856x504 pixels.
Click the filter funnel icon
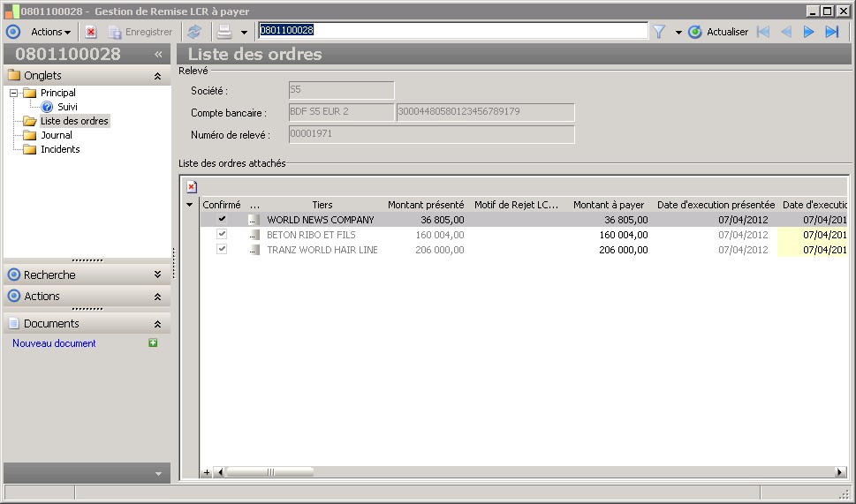pyautogui.click(x=660, y=32)
